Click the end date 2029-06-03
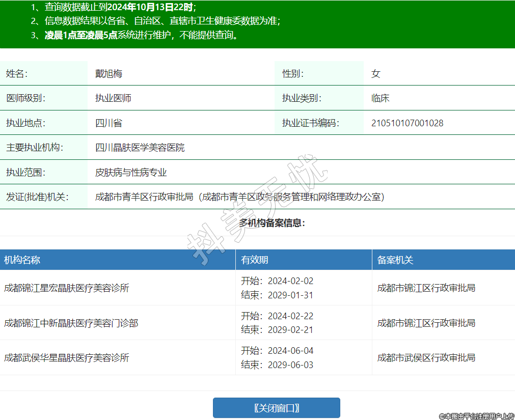The width and height of the screenshot is (515, 420). pyautogui.click(x=290, y=365)
